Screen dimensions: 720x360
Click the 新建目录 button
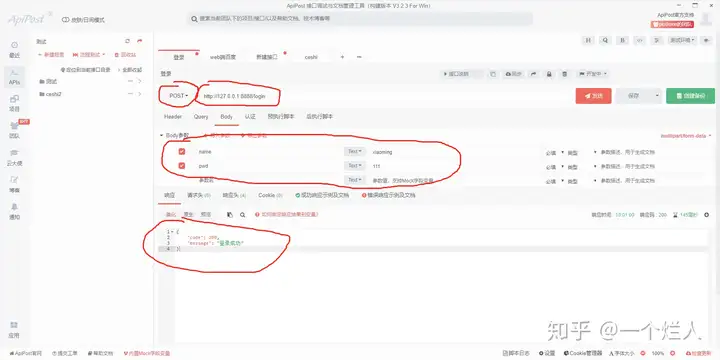(x=51, y=55)
